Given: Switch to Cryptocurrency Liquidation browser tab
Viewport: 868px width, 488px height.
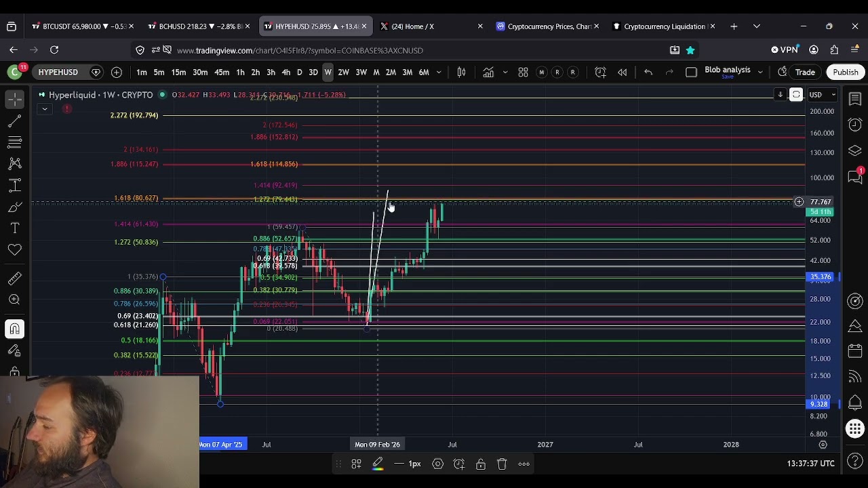Looking at the screenshot, I should (664, 26).
